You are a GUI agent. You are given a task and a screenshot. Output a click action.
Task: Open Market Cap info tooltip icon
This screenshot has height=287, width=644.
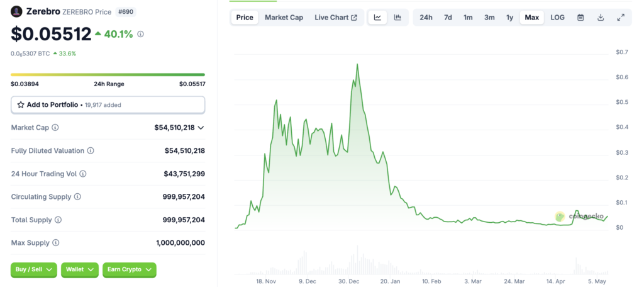[x=55, y=128]
